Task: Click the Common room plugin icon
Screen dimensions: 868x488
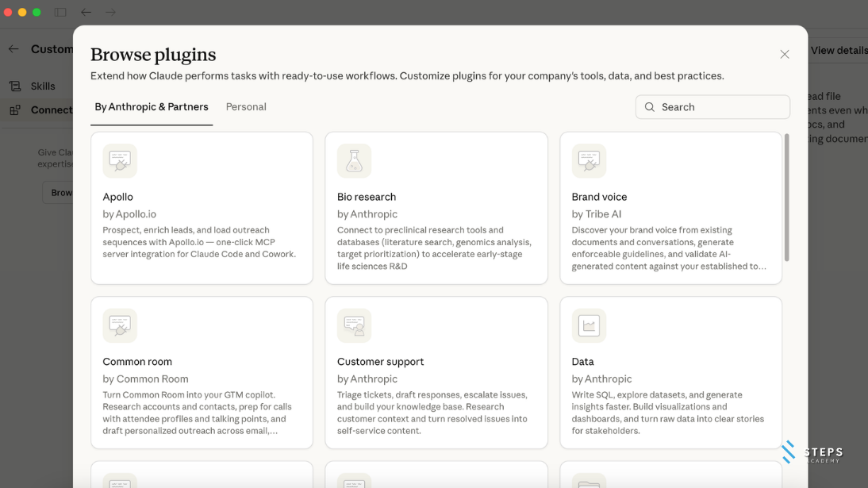Action: pos(120,325)
